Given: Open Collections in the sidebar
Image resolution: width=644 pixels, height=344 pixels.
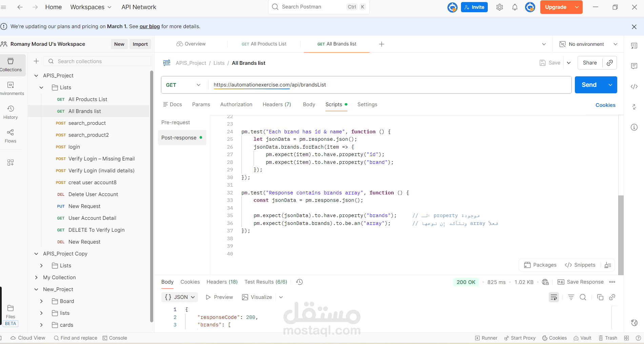Looking at the screenshot, I should coord(11,65).
